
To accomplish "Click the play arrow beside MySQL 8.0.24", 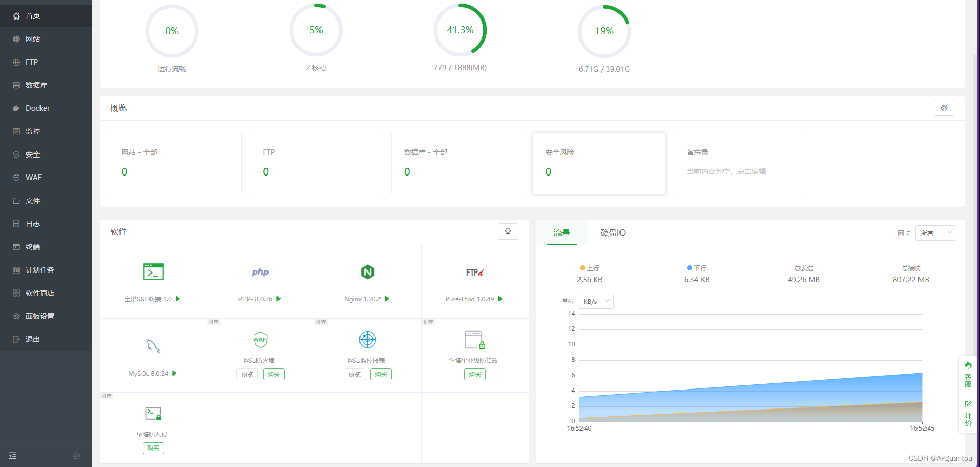I will point(174,373).
